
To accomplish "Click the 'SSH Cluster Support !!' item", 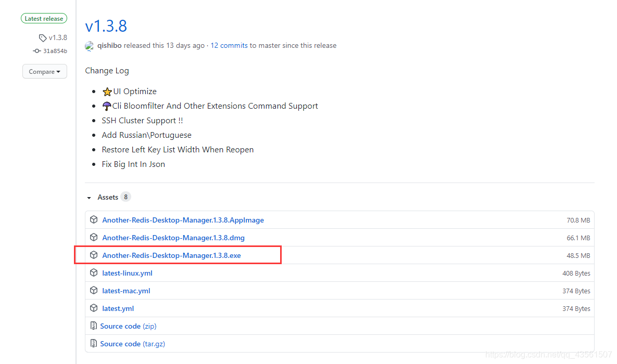I will (142, 121).
